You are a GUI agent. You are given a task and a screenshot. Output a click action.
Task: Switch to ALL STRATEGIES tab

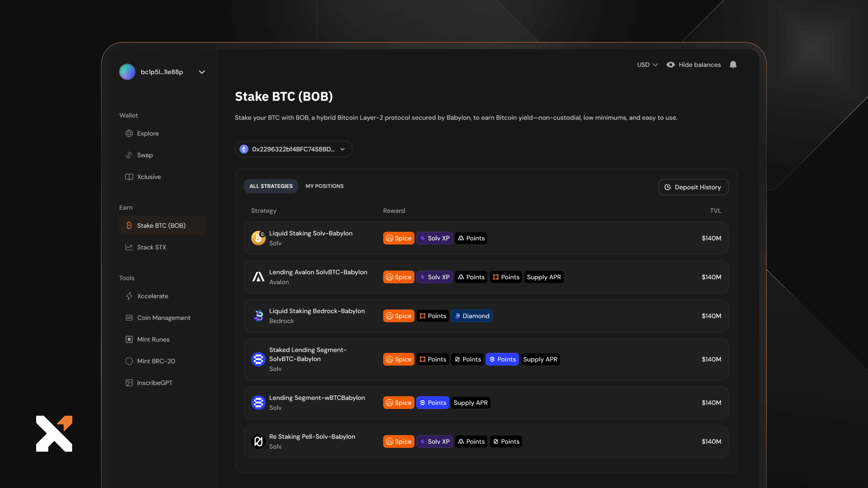coord(271,186)
